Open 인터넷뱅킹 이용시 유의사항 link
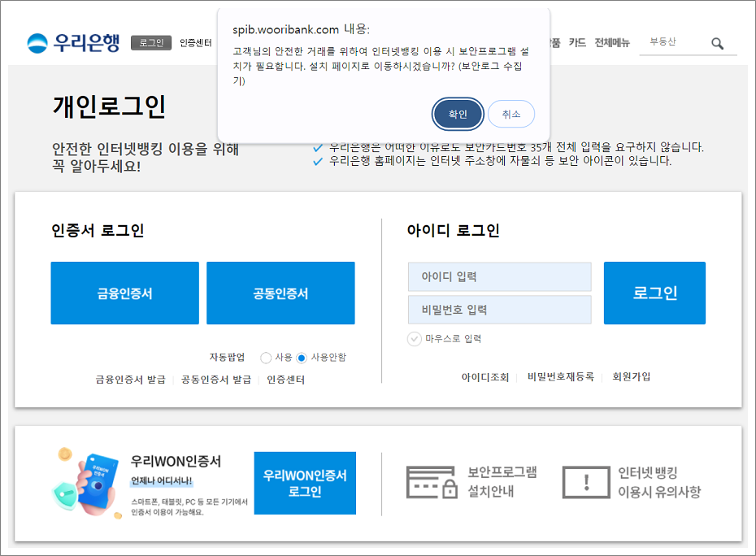Image resolution: width=756 pixels, height=556 pixels. click(659, 482)
